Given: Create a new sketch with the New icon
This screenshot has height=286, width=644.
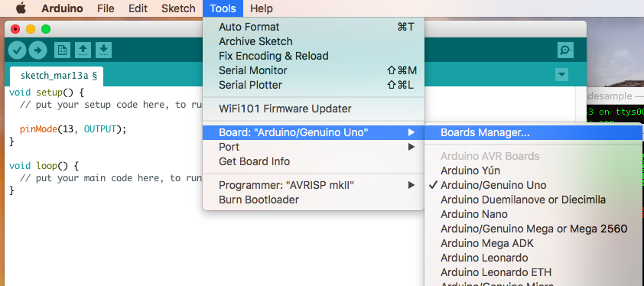Looking at the screenshot, I should [x=62, y=50].
